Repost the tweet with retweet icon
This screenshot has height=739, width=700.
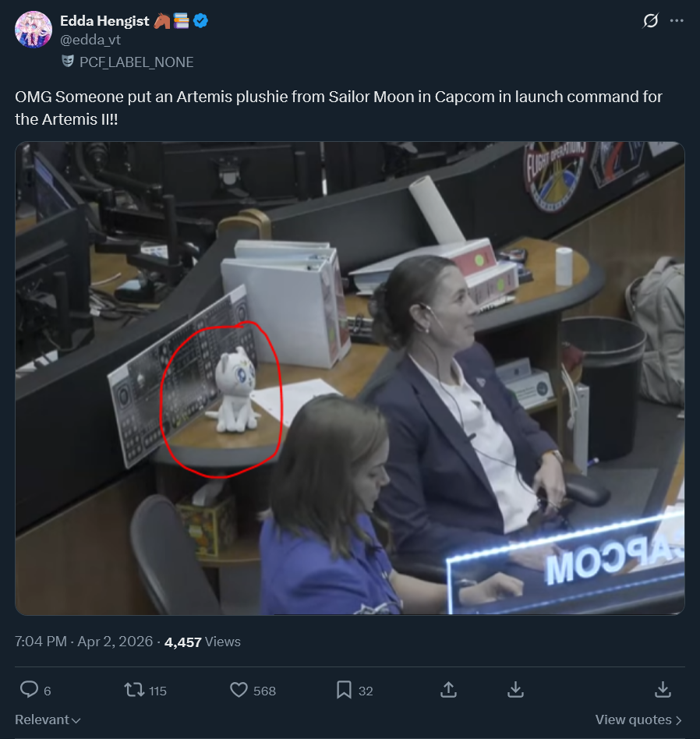tap(134, 690)
